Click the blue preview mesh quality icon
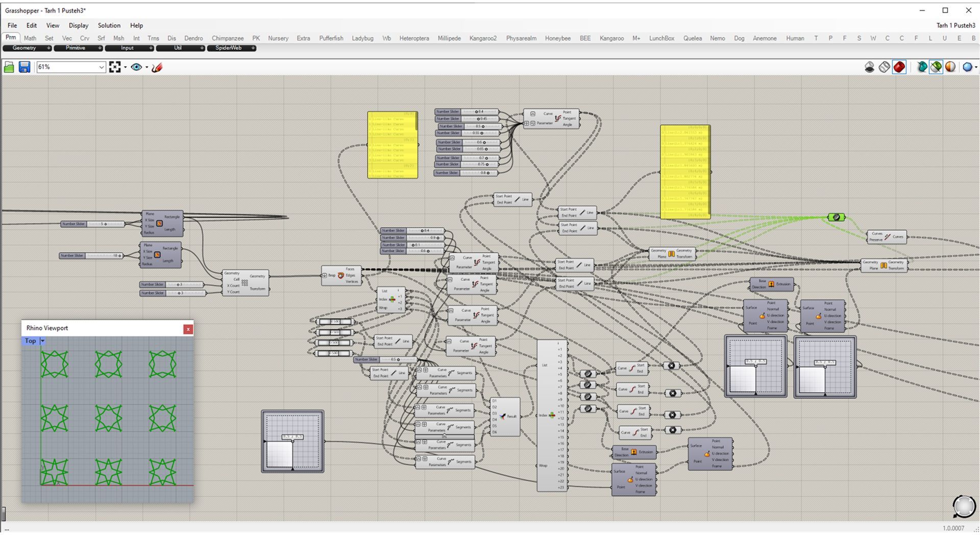Viewport: 980px width, 535px height. tap(966, 67)
